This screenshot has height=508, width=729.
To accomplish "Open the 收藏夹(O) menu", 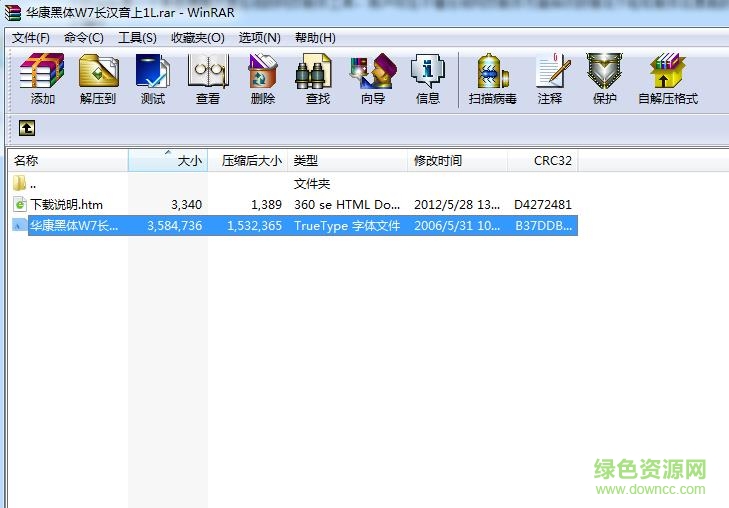I will [x=198, y=38].
